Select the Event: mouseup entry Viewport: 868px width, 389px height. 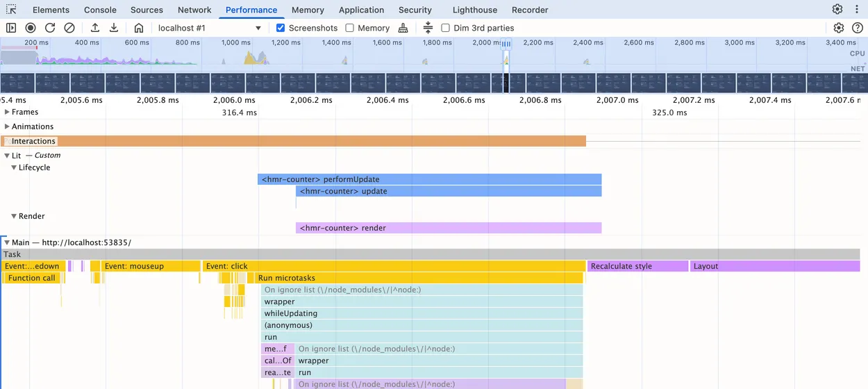pyautogui.click(x=151, y=266)
